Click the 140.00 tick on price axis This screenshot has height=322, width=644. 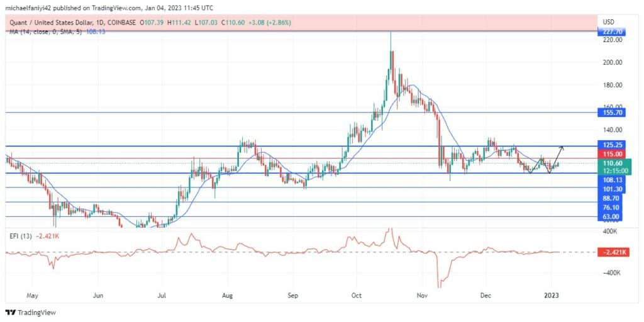tap(612, 130)
